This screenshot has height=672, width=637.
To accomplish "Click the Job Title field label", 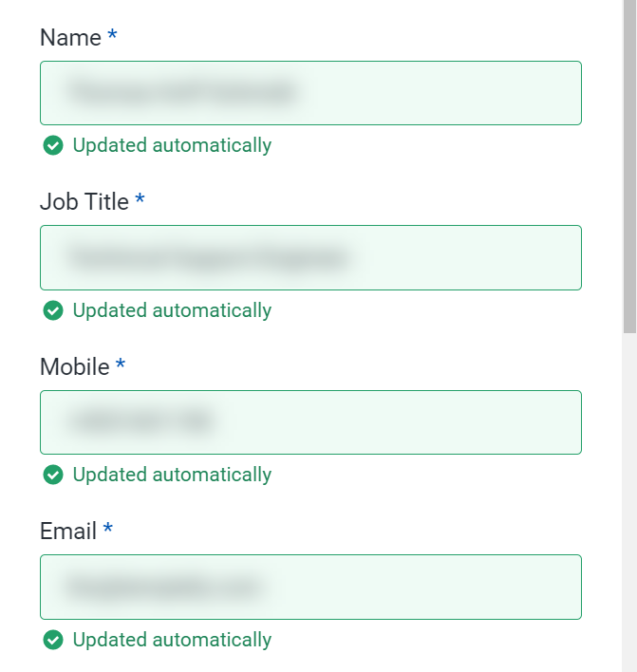I will (84, 202).
